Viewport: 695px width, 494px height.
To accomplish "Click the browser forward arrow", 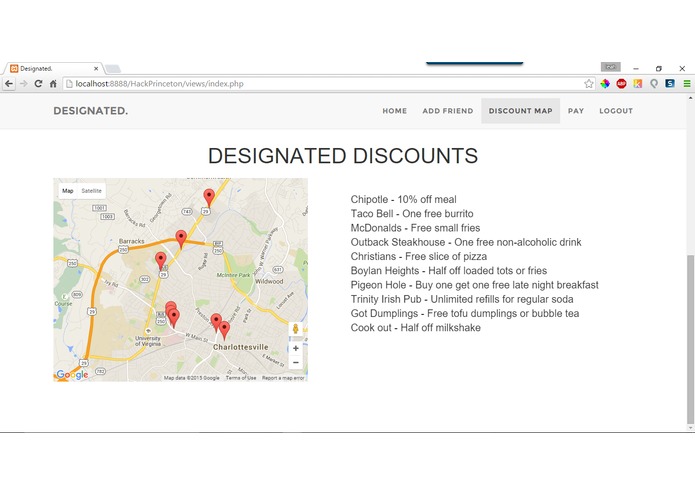I will [23, 84].
